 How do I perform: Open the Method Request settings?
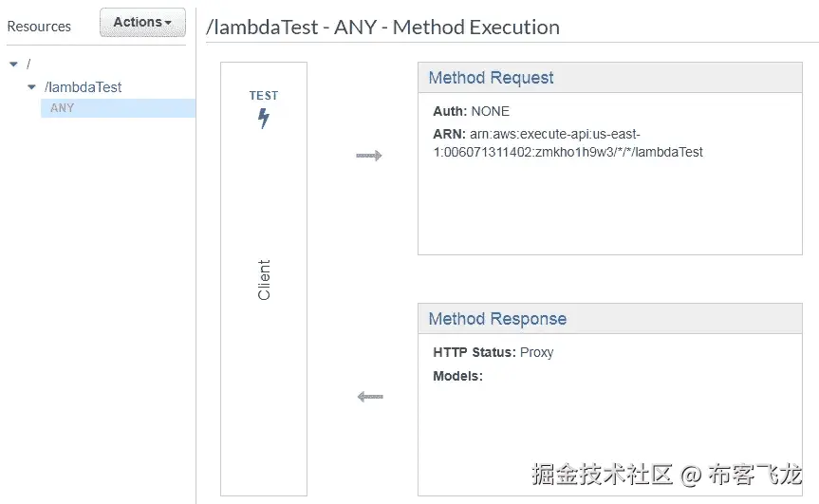click(491, 78)
